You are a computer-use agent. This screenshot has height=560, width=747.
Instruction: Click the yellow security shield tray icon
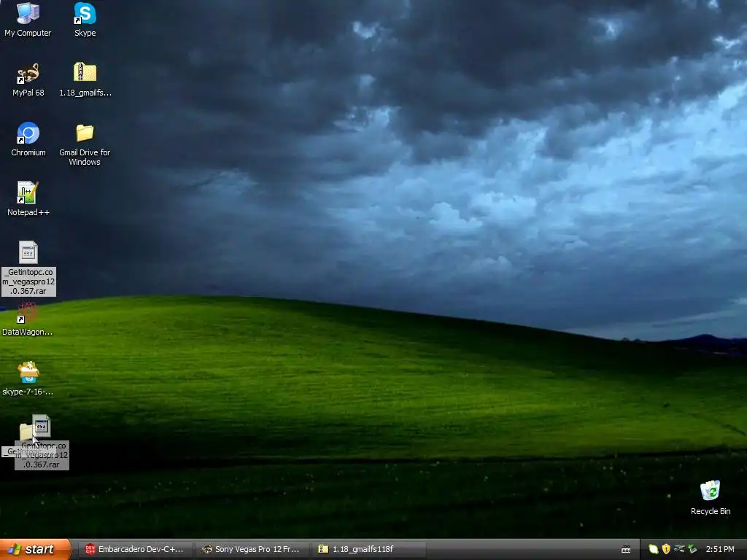[x=666, y=549]
